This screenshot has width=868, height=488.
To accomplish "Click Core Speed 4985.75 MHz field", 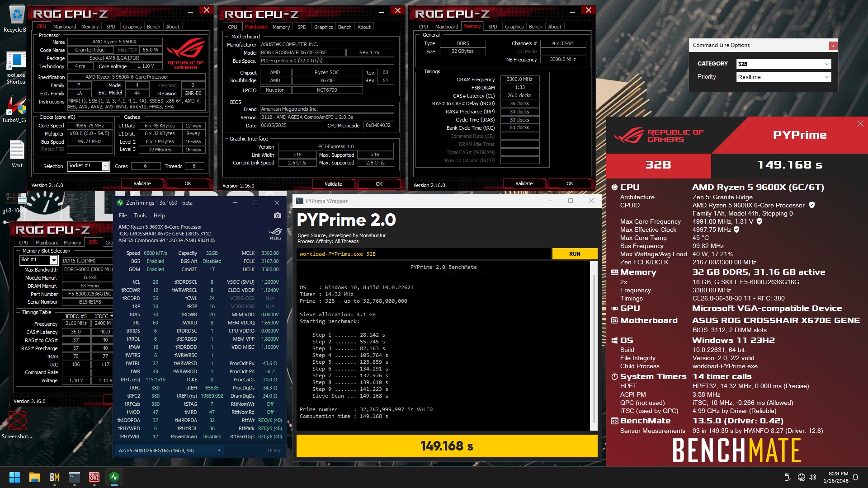I will 90,126.
